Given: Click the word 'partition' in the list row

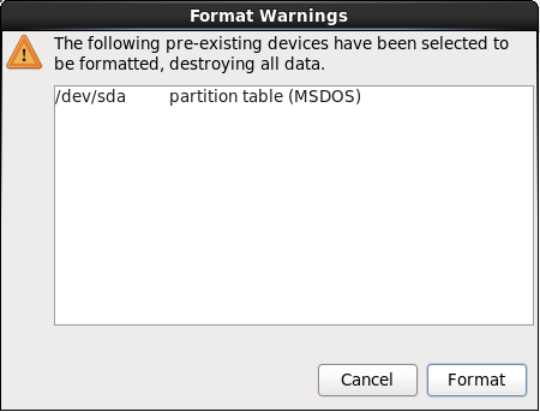Looking at the screenshot, I should tap(203, 97).
